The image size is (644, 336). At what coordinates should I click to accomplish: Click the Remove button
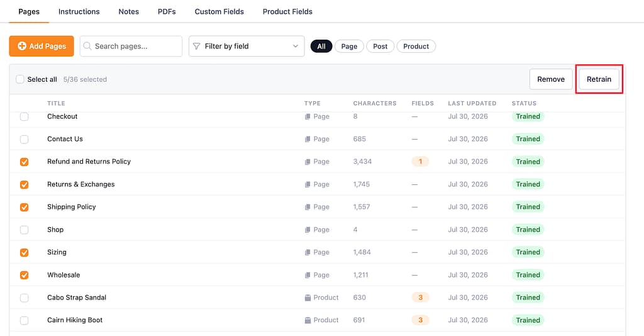tap(551, 79)
